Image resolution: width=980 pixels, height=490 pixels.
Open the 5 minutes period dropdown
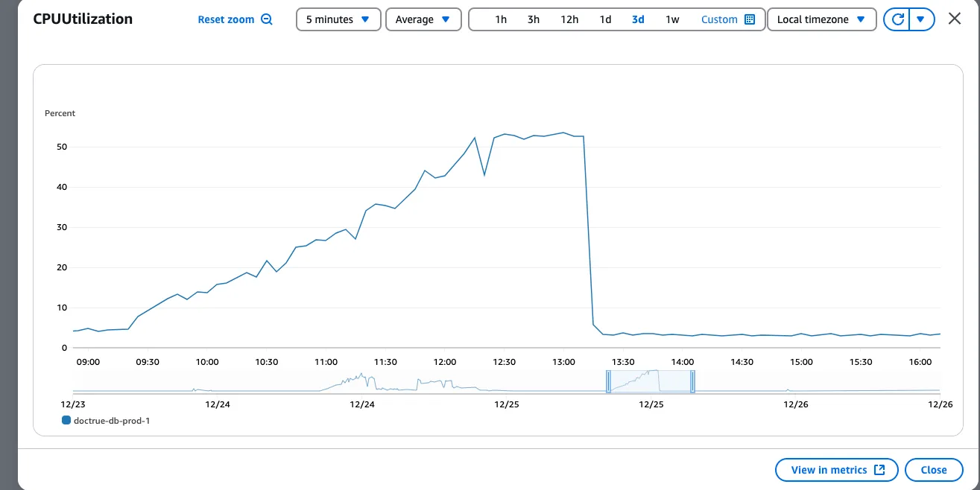[x=338, y=19]
